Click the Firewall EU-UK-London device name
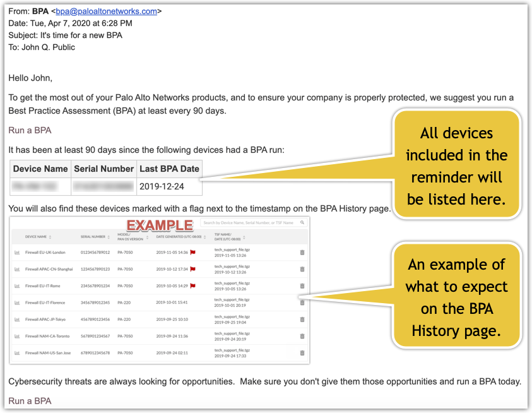 [45, 253]
